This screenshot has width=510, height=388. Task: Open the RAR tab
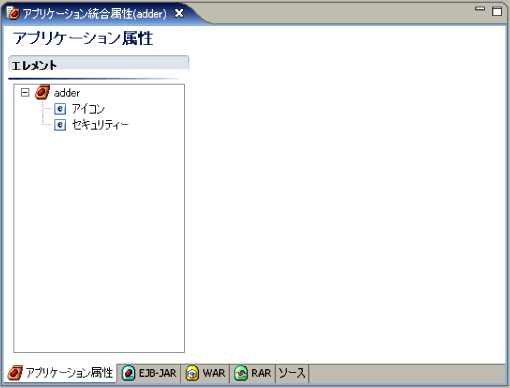coord(253,373)
